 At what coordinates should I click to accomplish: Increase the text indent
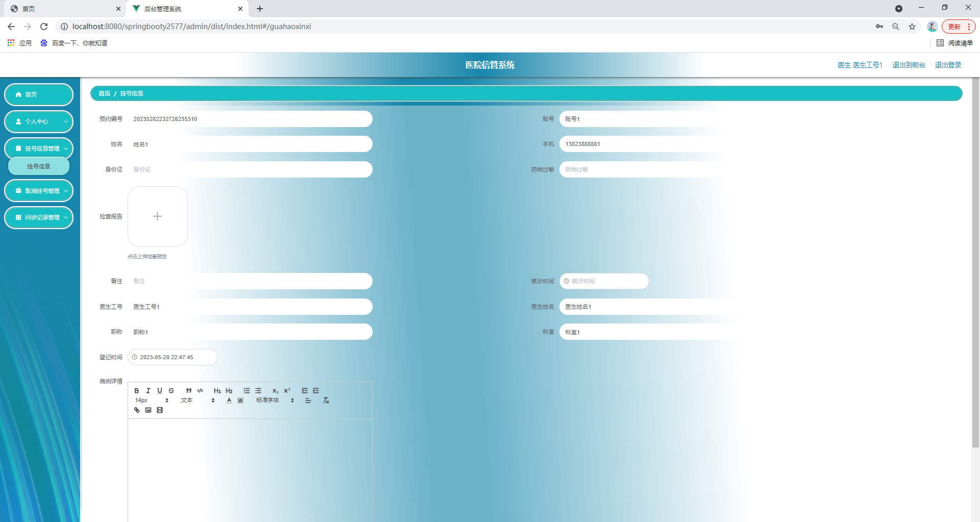point(316,391)
